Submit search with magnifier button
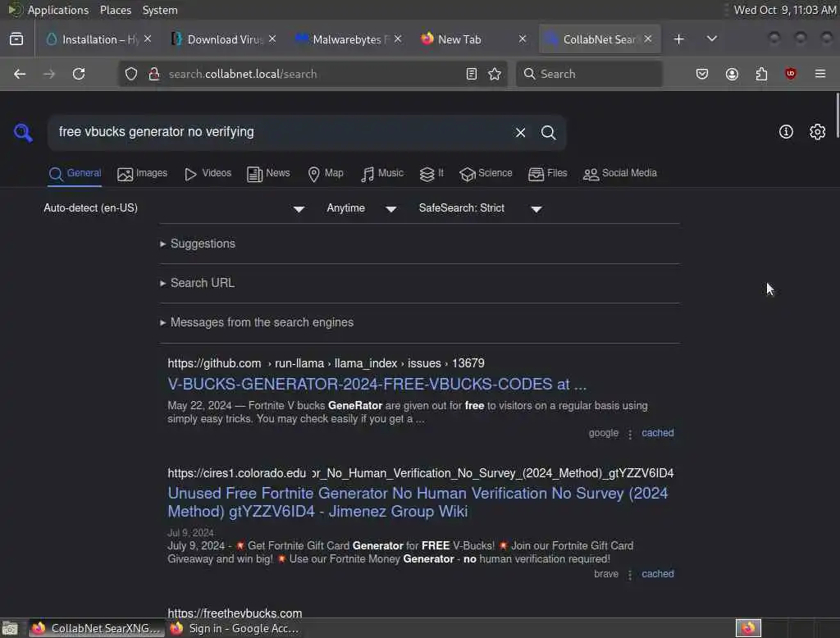 coord(548,132)
